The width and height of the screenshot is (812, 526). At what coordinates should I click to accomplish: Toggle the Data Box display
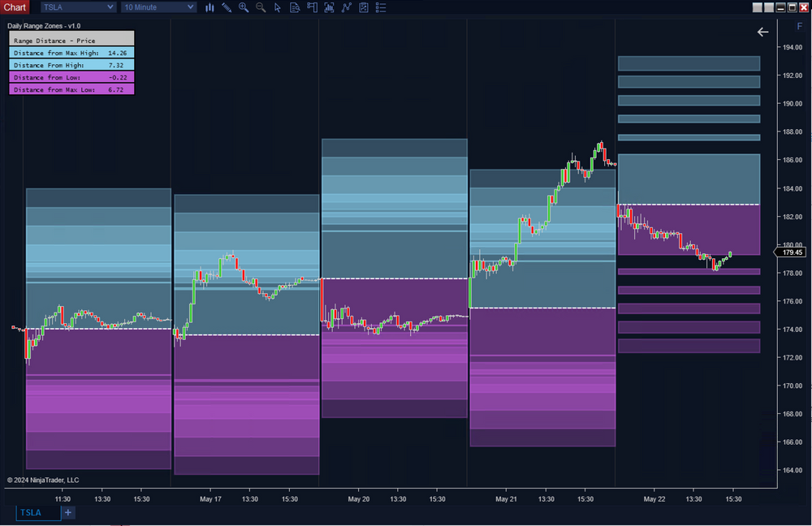295,7
